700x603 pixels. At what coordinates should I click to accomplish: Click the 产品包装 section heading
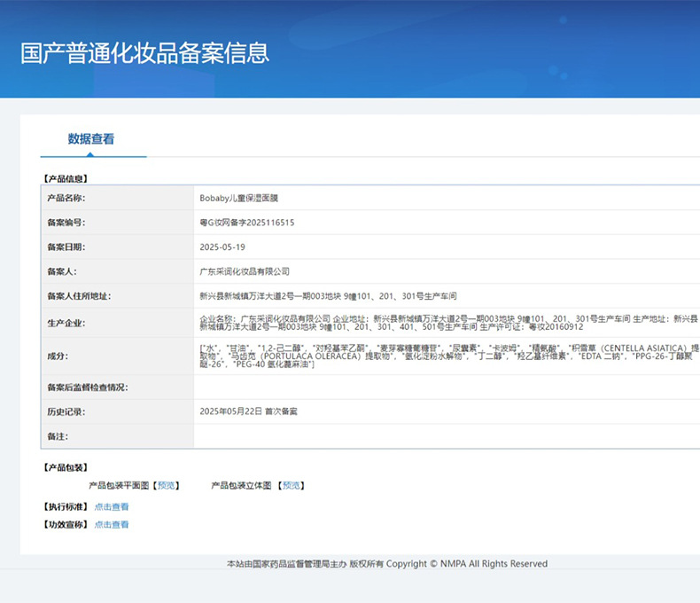[66, 467]
